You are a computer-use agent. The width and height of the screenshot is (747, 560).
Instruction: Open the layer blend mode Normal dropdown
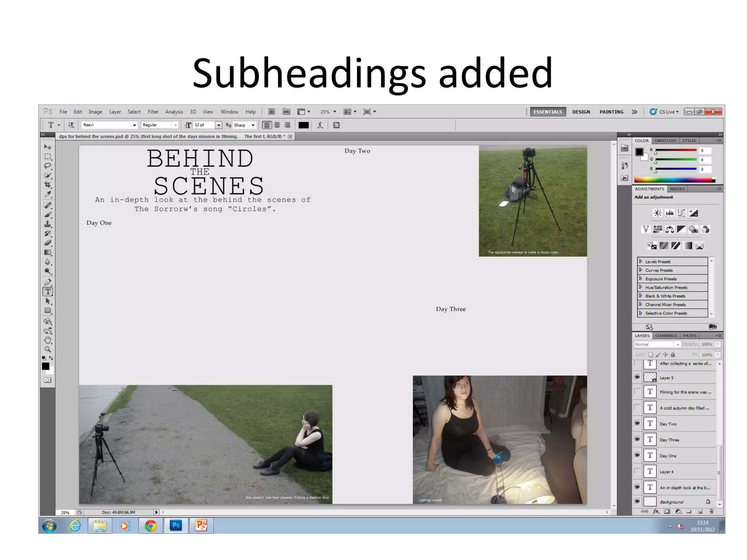point(657,344)
